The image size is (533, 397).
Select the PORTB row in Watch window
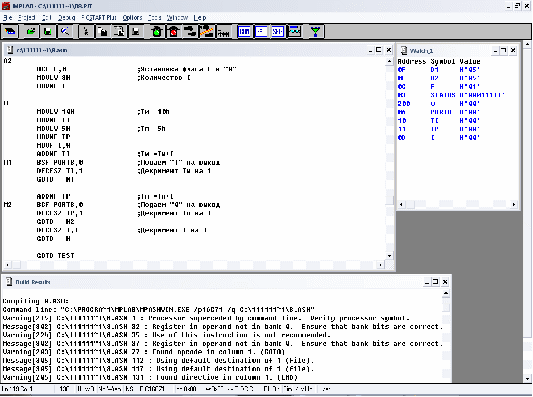439,112
